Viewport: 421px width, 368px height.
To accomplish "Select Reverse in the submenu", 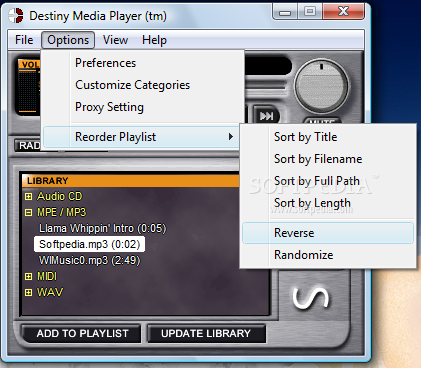I will pos(328,233).
